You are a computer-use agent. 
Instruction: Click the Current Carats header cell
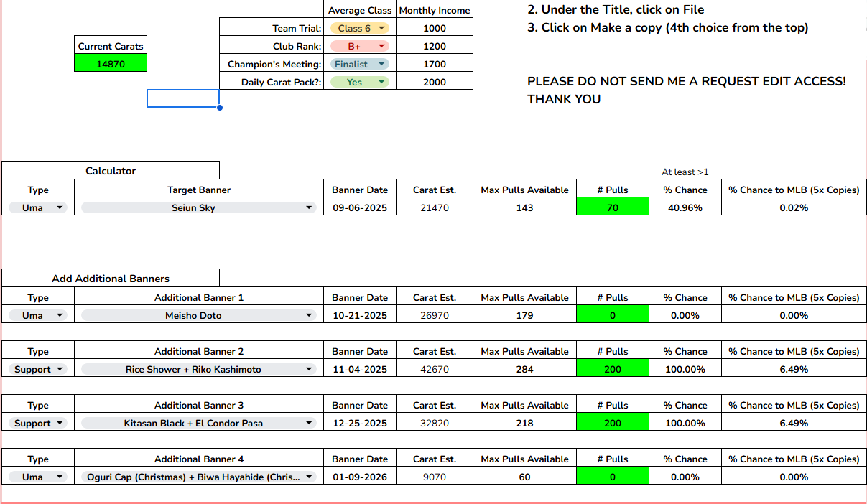111,46
